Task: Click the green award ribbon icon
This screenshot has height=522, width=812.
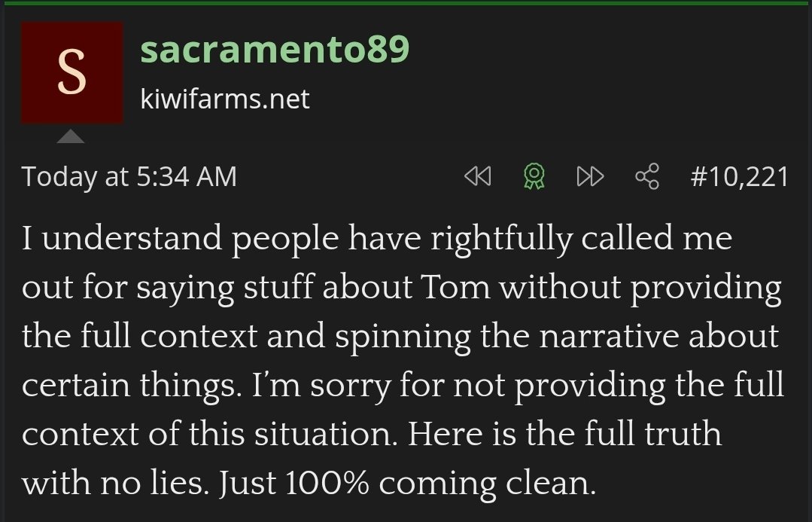Action: [x=534, y=177]
